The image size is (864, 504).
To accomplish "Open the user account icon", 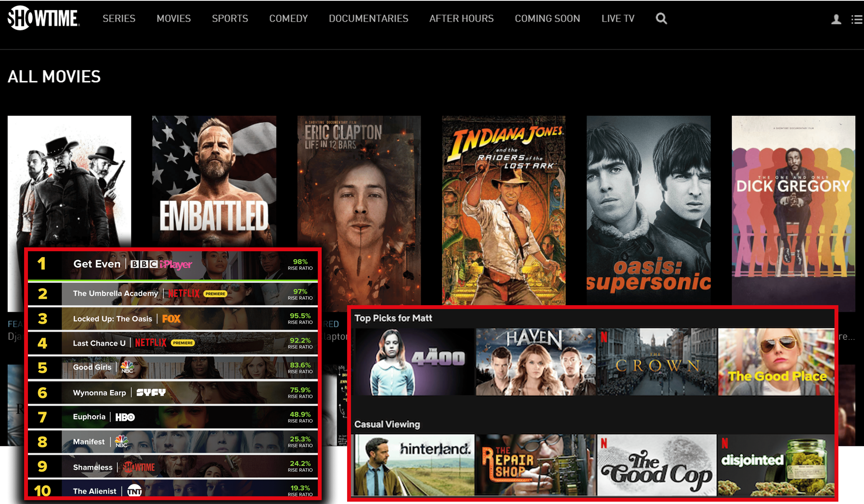I will pyautogui.click(x=836, y=19).
